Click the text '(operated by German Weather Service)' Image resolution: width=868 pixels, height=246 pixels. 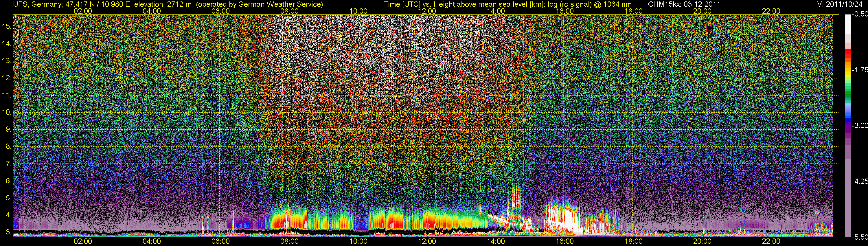coord(260,4)
